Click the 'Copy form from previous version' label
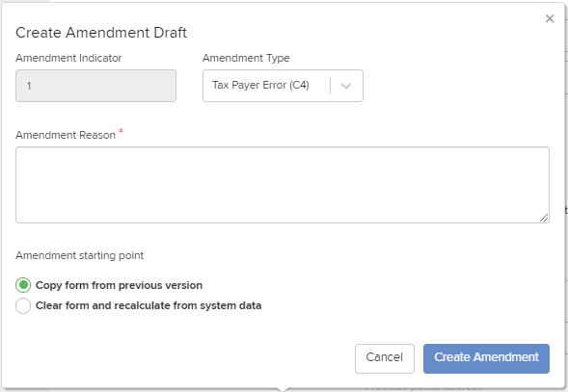The image size is (568, 392). [x=119, y=285]
